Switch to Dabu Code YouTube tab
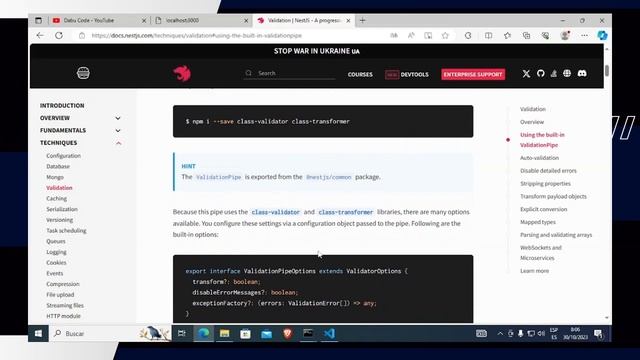 99,20
